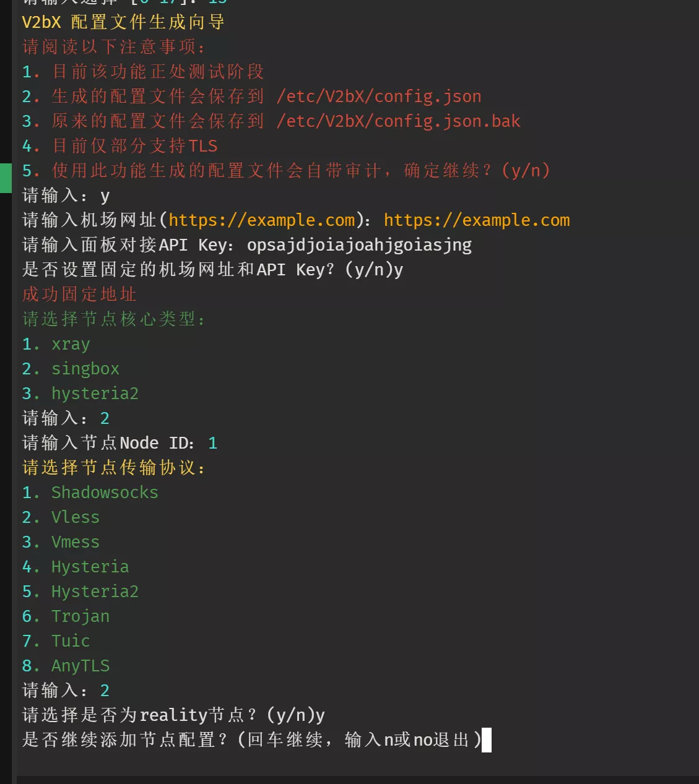Screen dimensions: 699x784
Task: Click the V2bX 配置文件生成向导 title
Action: [x=123, y=22]
